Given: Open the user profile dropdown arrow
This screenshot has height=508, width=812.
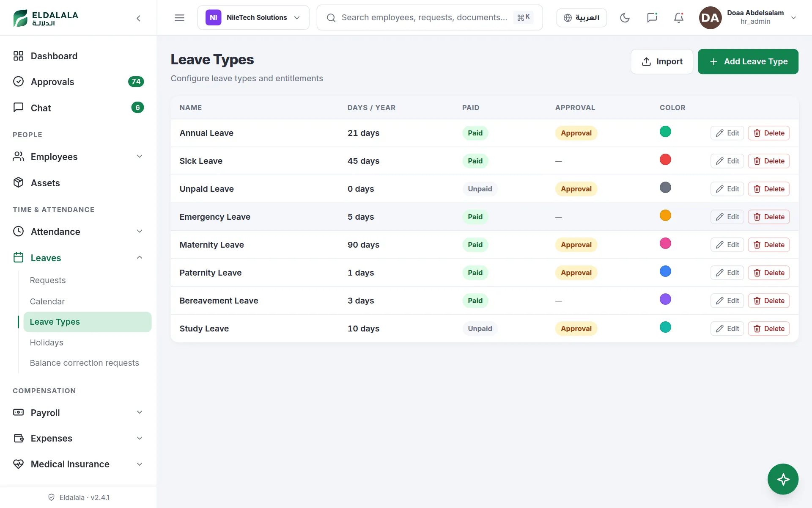Looking at the screenshot, I should click(x=793, y=18).
